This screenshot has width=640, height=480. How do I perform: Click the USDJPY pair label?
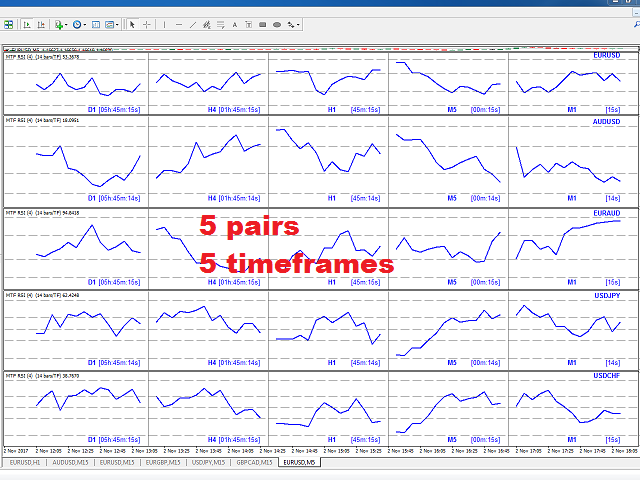[x=607, y=296]
